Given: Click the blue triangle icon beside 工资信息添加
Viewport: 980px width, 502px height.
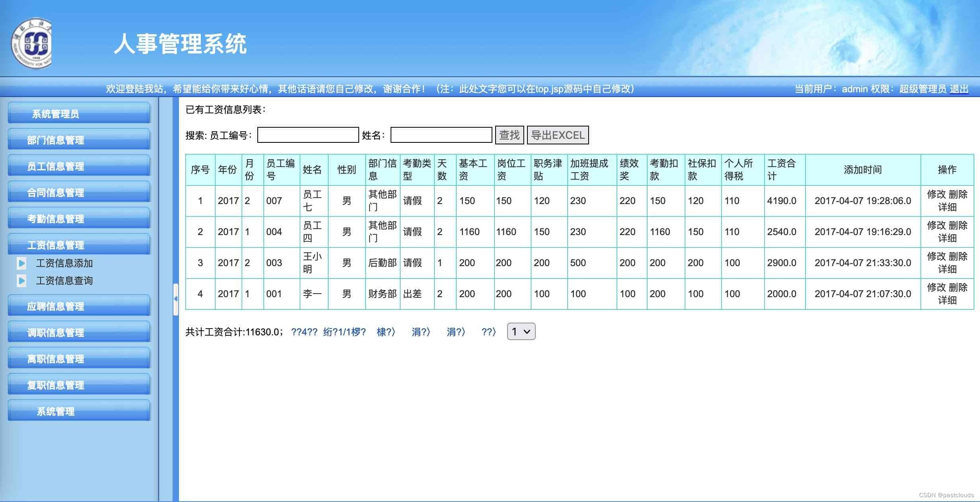Looking at the screenshot, I should (x=21, y=263).
